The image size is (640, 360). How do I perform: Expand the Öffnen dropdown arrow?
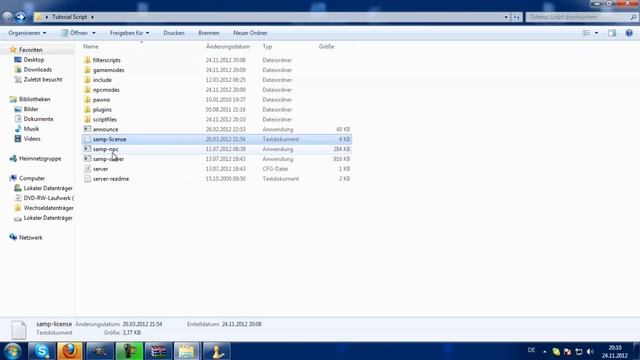(94, 33)
